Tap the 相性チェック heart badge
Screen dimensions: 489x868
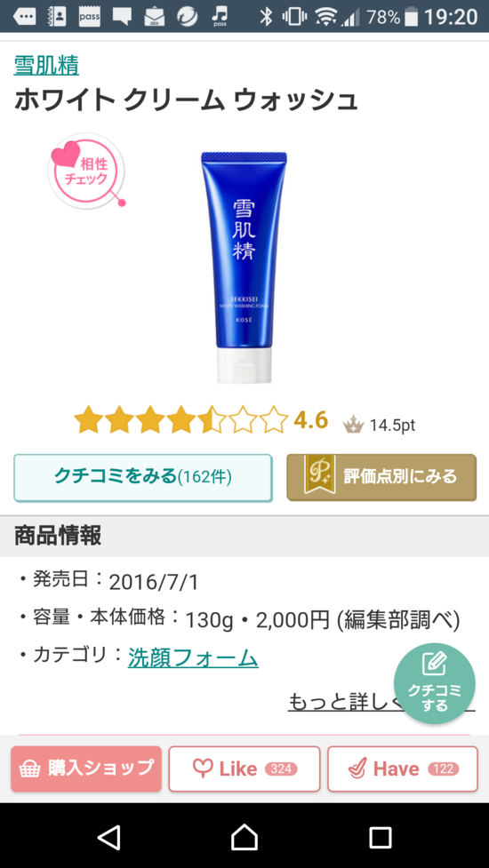86,171
